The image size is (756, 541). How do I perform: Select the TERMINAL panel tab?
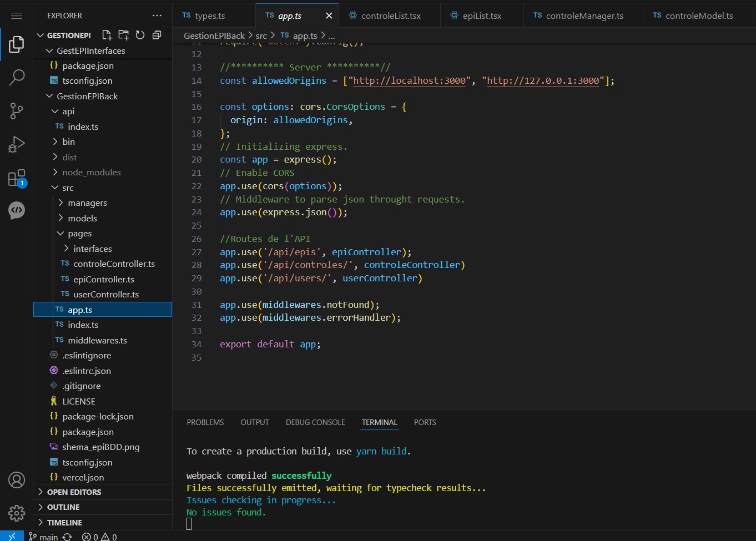click(380, 422)
